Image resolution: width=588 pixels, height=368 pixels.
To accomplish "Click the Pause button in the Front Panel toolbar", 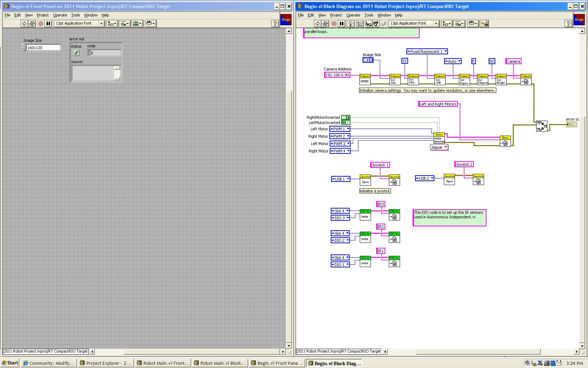I will (x=48, y=23).
